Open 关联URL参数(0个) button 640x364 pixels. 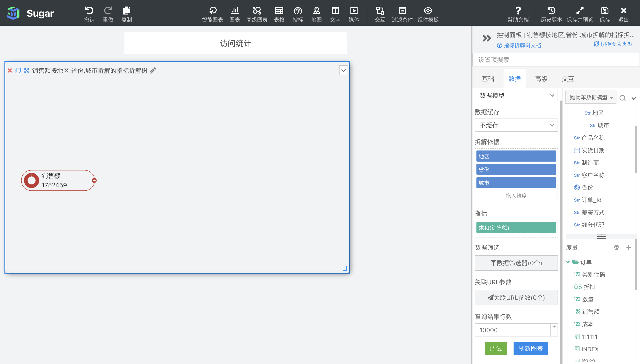516,298
